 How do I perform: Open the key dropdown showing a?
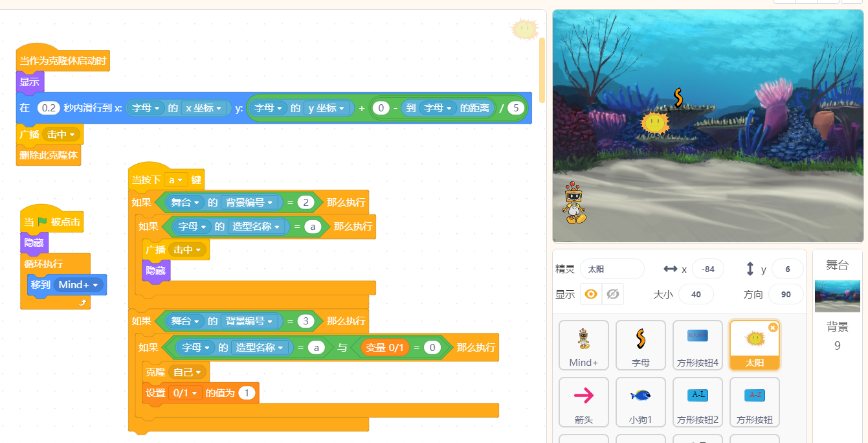tap(175, 180)
